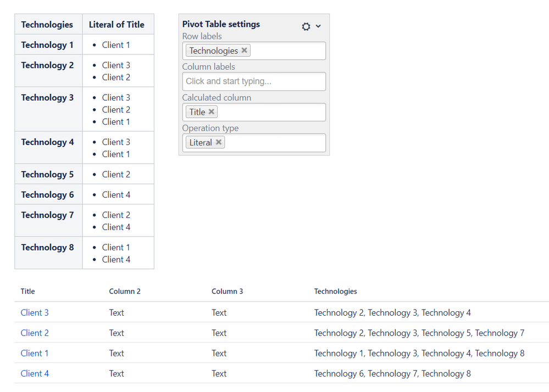549x392 pixels.
Task: Expand the chevron beside the settings gear
Action: 318,26
